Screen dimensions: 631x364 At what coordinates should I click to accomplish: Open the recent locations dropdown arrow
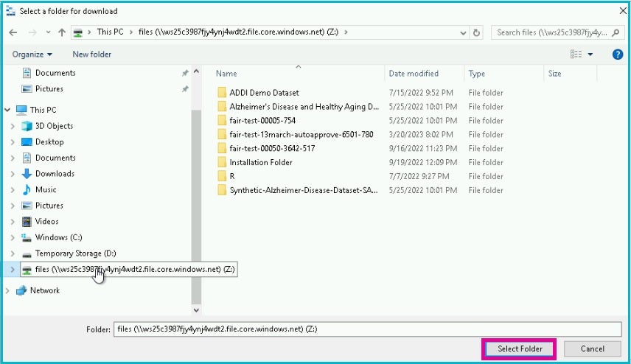tap(49, 32)
